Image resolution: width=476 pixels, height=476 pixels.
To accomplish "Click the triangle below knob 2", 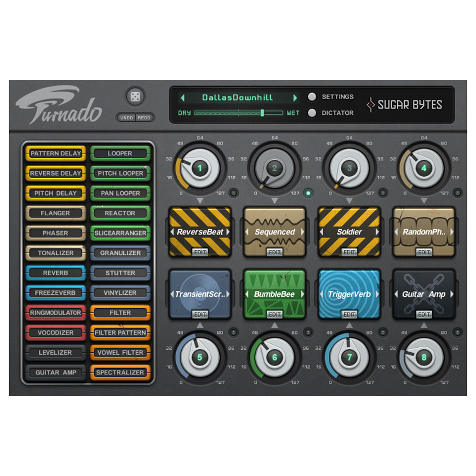I will pyautogui.click(x=275, y=201).
